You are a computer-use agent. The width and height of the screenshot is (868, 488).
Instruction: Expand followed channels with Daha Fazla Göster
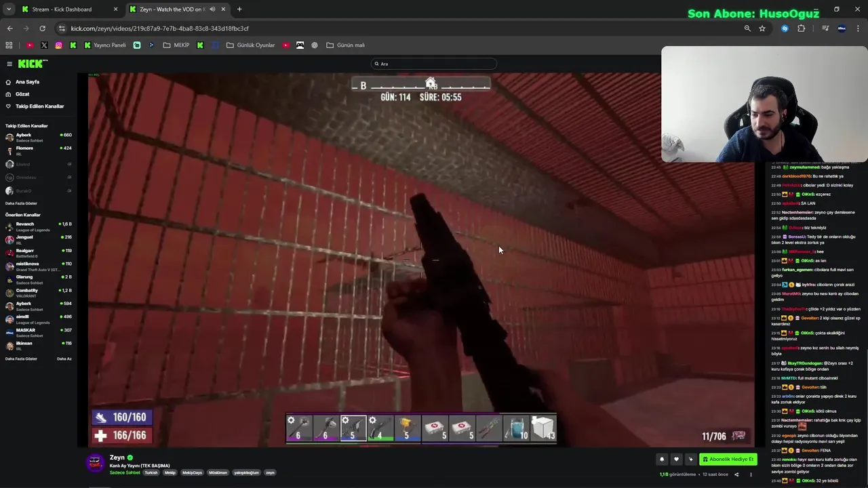[21, 203]
